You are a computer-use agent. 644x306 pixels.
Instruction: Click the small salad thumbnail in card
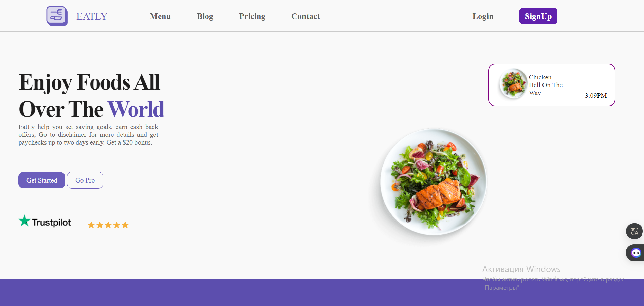coord(513,83)
